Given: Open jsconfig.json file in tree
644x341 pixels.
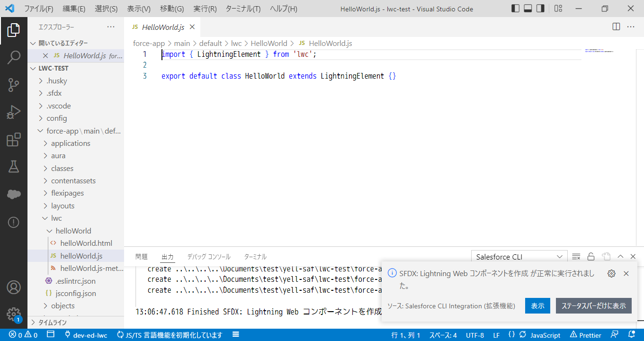Looking at the screenshot, I should [x=76, y=293].
